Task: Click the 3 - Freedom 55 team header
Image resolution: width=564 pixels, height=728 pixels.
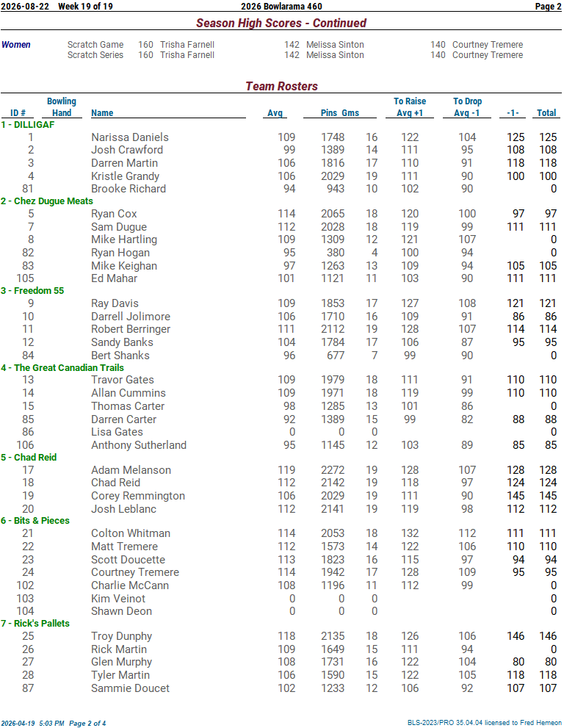Action: (32, 290)
